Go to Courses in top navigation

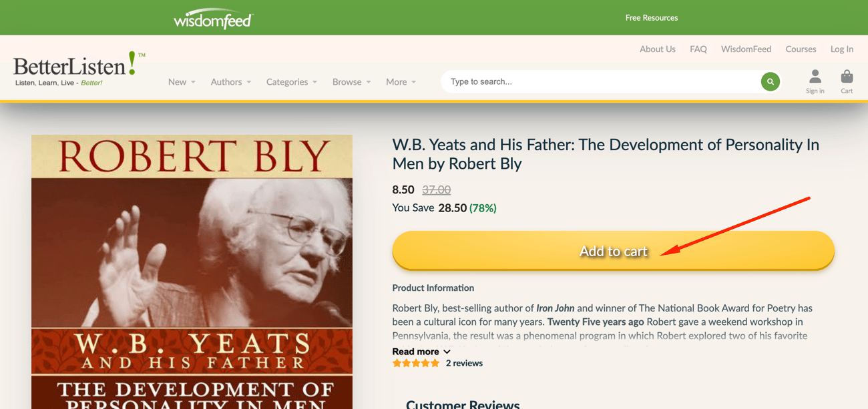(x=801, y=49)
